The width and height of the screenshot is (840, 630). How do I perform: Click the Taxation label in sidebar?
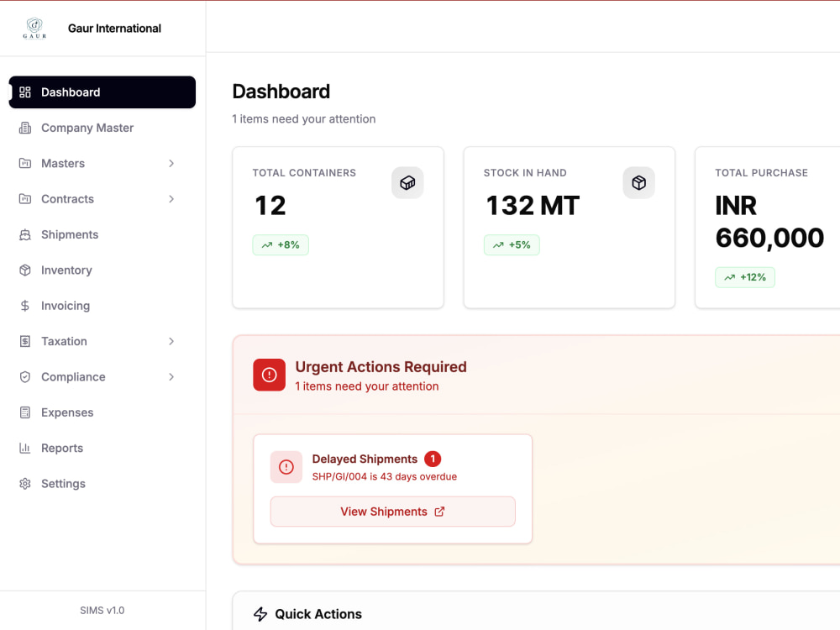click(x=64, y=341)
